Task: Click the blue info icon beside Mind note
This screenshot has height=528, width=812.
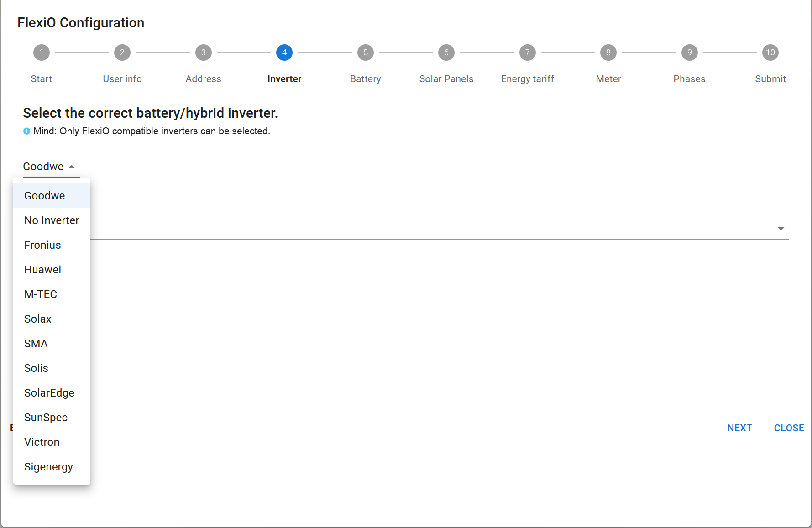Action: pos(26,131)
